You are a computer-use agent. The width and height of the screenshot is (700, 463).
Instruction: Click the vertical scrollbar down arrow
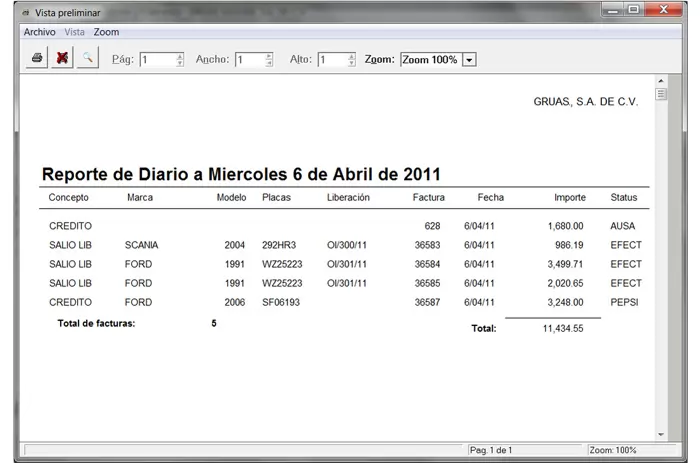pyautogui.click(x=660, y=434)
